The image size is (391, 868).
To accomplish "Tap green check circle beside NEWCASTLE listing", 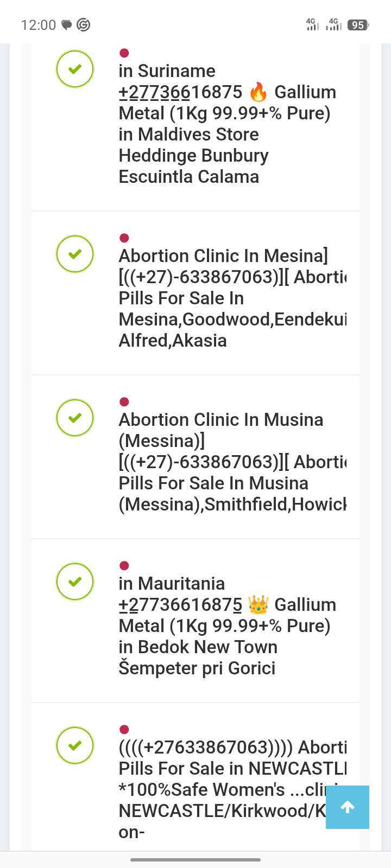I will pos(75,745).
